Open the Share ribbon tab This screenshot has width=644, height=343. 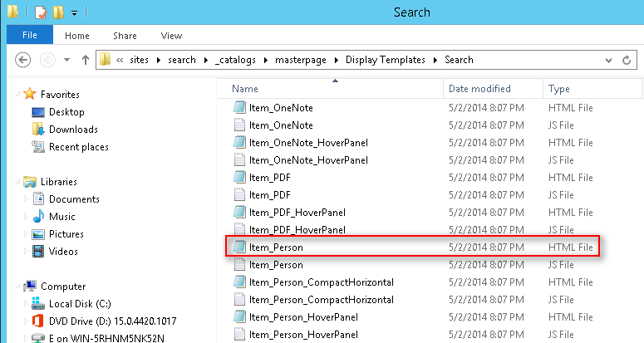tap(125, 36)
